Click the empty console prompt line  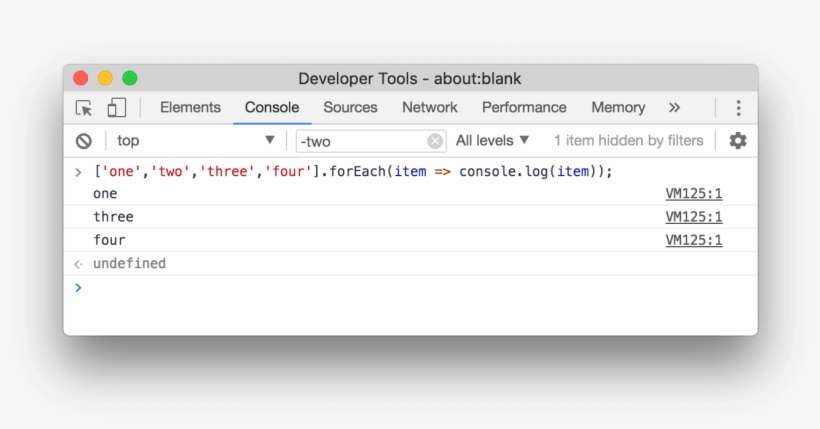coord(400,288)
